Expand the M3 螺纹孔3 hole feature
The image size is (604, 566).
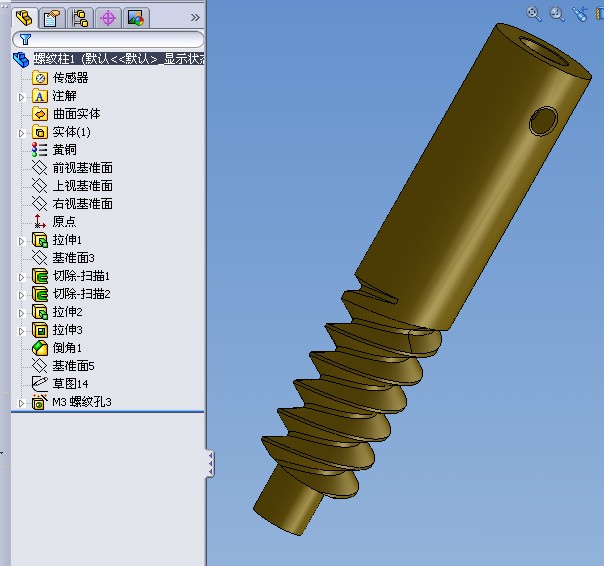(22, 403)
